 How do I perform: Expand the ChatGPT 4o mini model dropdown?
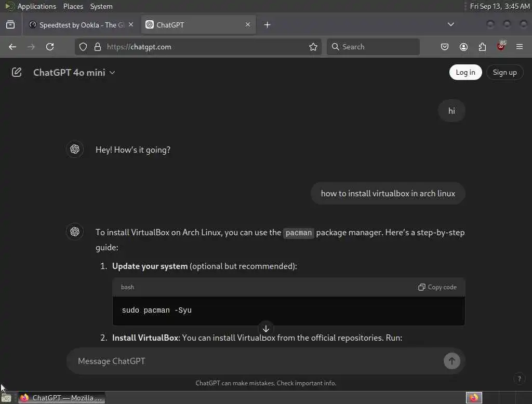pos(74,73)
